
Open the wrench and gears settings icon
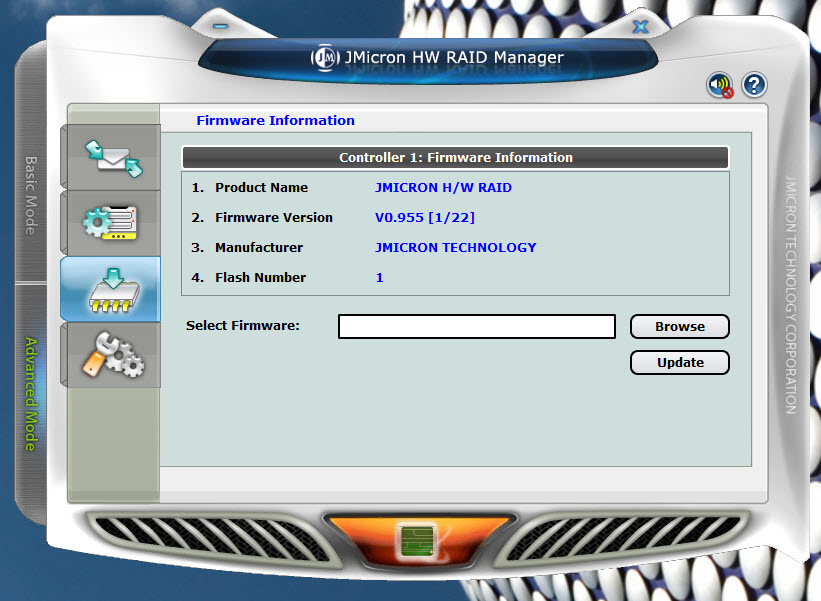[x=112, y=355]
